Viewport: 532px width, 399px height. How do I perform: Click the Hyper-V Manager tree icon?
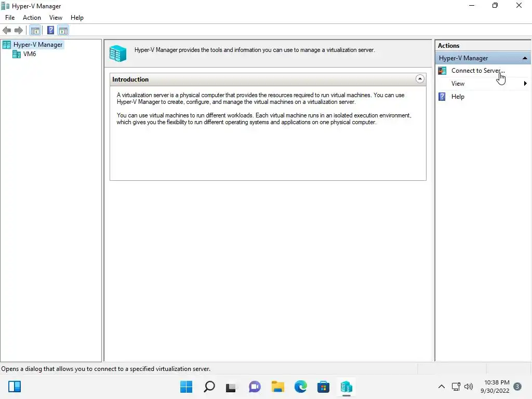tap(7, 45)
